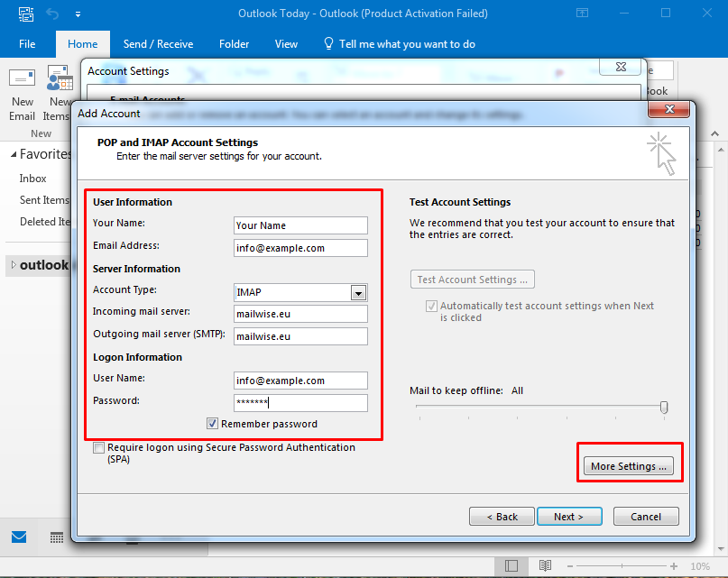Open the Mail view envelope icon
The width and height of the screenshot is (728, 578).
[x=19, y=537]
